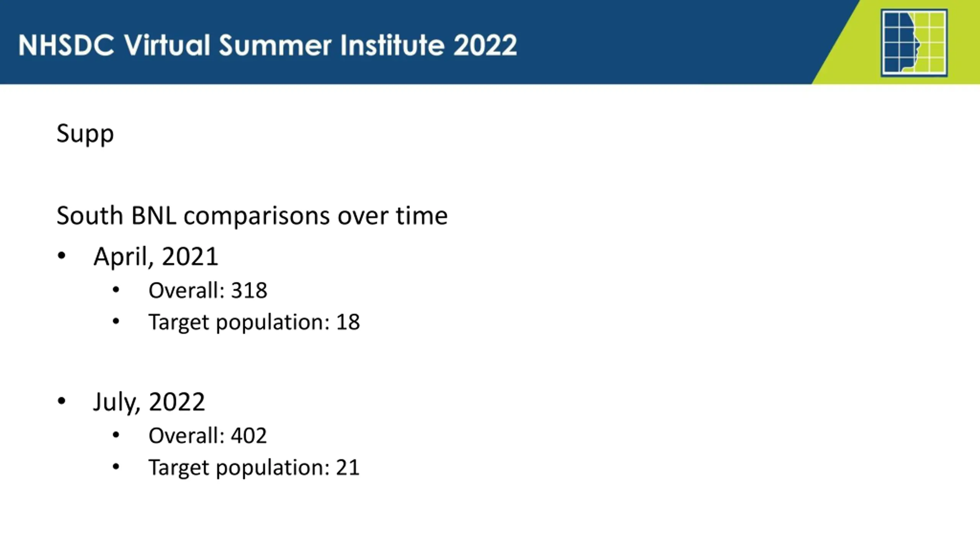
Task: Select the July, 2022 bullet text
Action: [149, 402]
